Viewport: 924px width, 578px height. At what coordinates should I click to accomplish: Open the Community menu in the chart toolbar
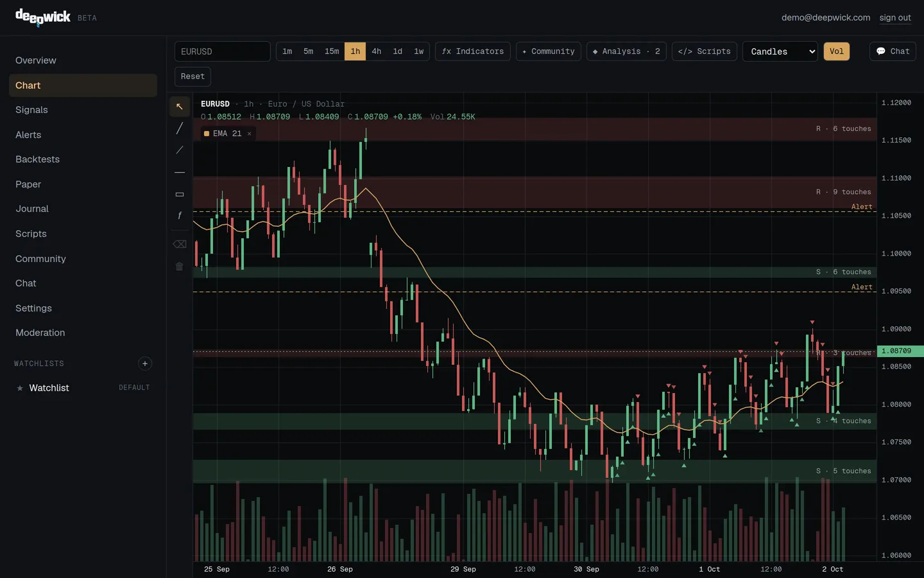coord(549,51)
